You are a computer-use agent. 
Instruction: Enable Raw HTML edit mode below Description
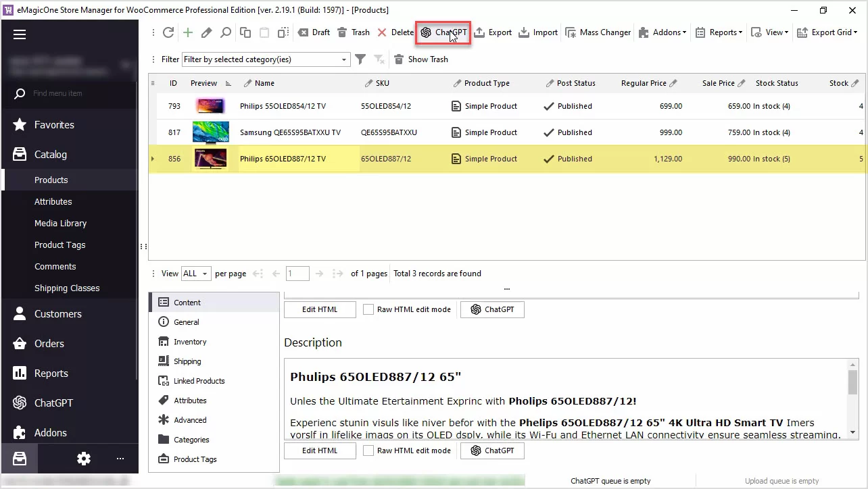pyautogui.click(x=368, y=451)
